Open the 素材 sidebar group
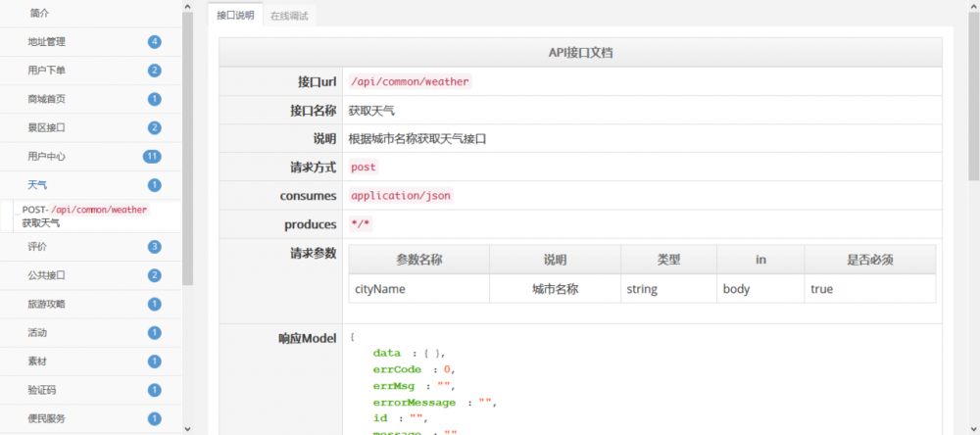 pos(90,362)
